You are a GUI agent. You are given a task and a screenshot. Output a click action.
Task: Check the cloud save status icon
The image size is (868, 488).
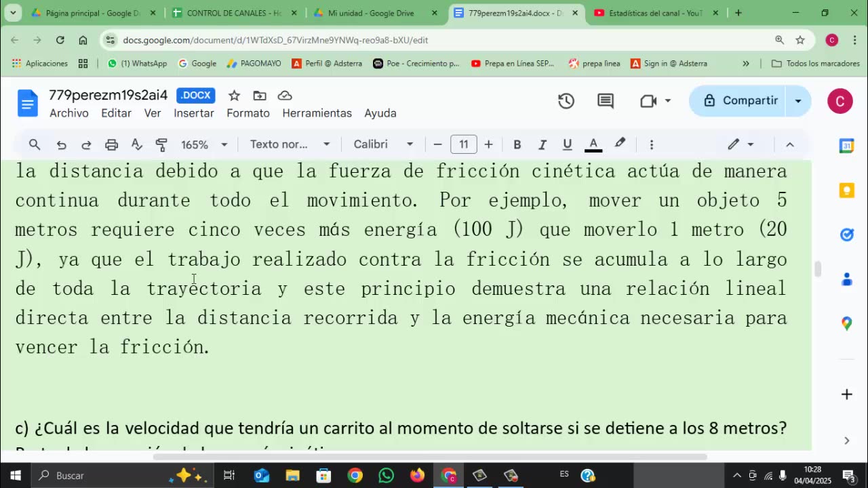[x=285, y=96]
